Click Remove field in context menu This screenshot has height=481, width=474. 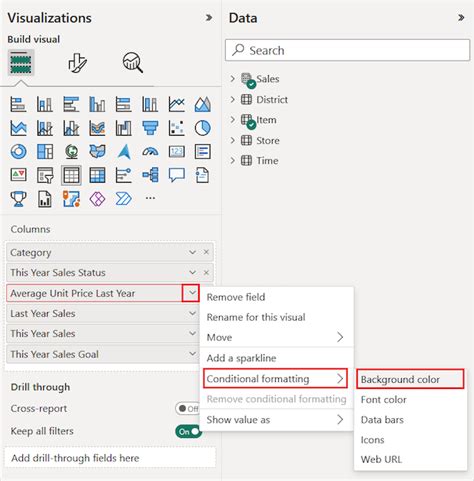click(236, 297)
